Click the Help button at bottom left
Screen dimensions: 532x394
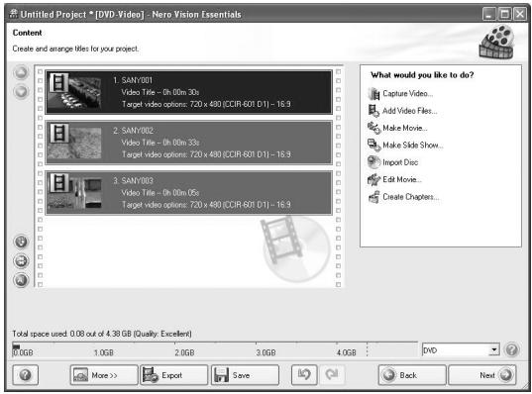26,375
